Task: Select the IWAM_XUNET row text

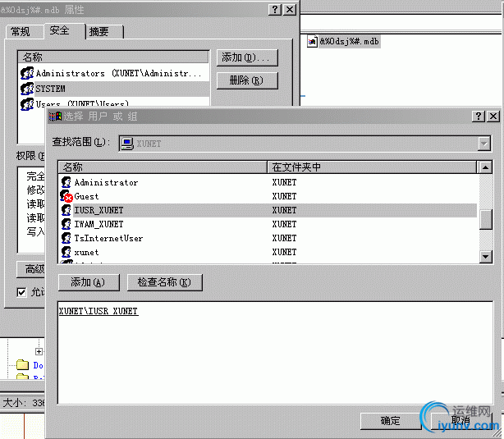Action: pyautogui.click(x=99, y=224)
